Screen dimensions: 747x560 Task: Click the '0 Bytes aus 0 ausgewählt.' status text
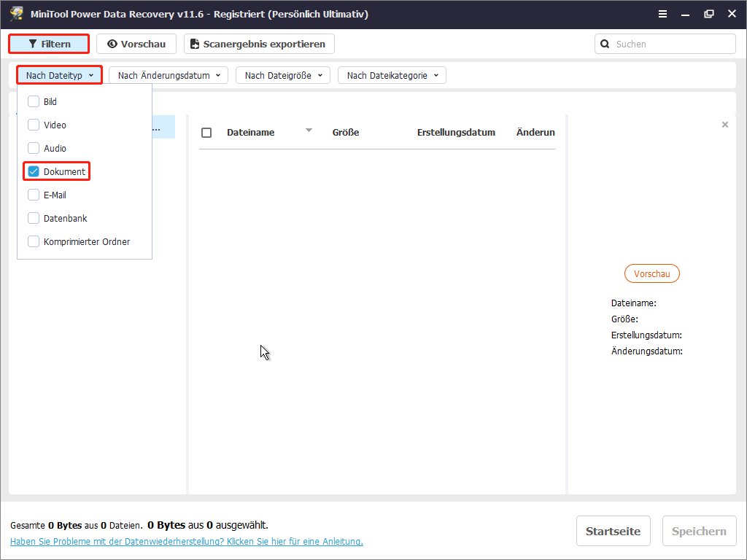[x=208, y=525]
